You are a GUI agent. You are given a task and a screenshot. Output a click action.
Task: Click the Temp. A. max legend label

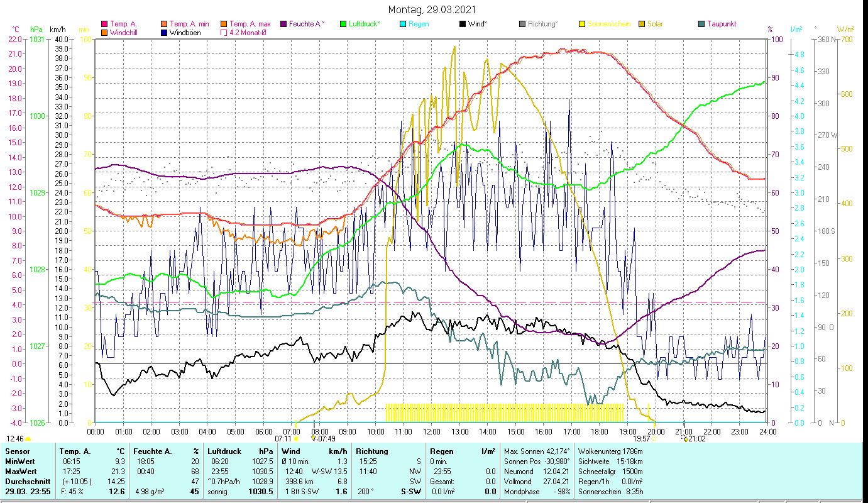coord(250,24)
